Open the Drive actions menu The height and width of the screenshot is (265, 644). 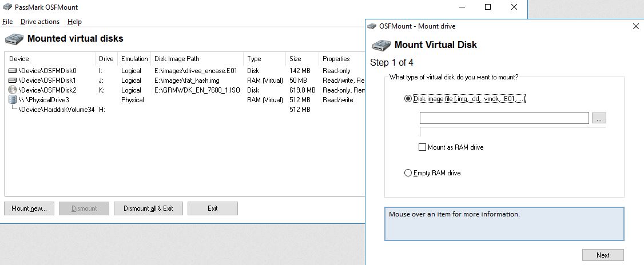click(40, 22)
